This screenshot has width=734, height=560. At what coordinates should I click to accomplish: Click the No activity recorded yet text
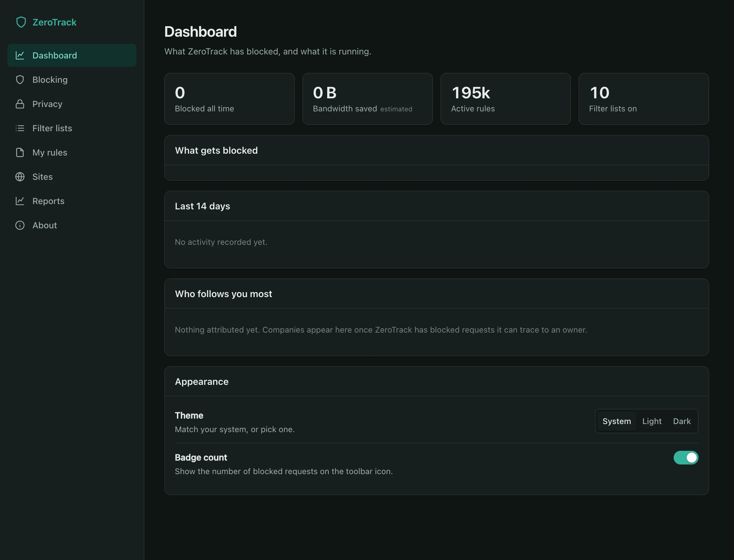click(221, 242)
